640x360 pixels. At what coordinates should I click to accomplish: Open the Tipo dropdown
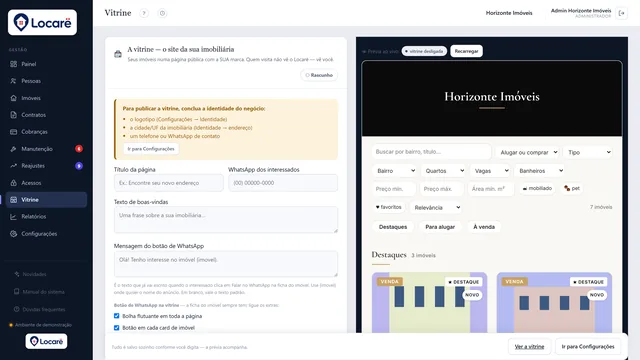click(x=587, y=152)
